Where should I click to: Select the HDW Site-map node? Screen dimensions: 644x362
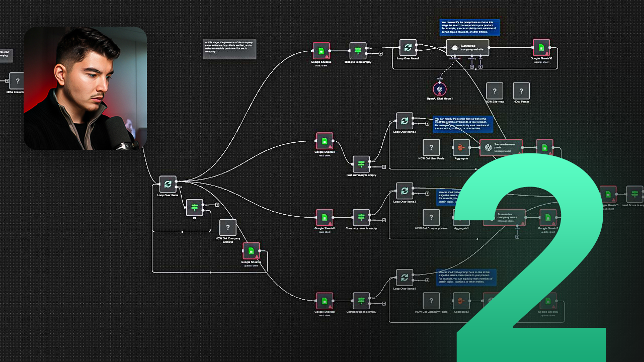495,91
